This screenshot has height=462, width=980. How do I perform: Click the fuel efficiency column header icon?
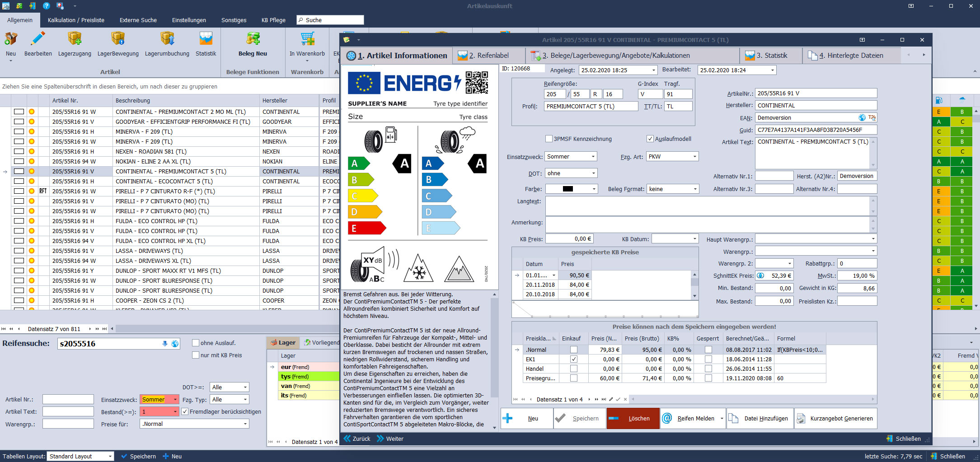tap(939, 100)
